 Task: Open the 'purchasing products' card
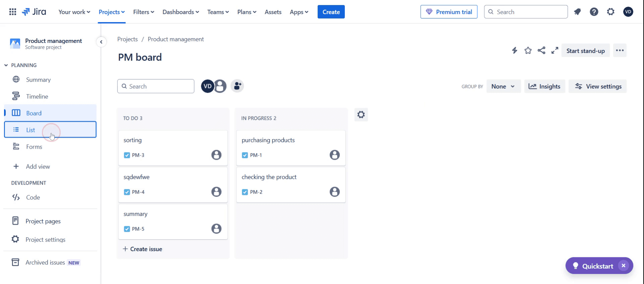[291, 148]
